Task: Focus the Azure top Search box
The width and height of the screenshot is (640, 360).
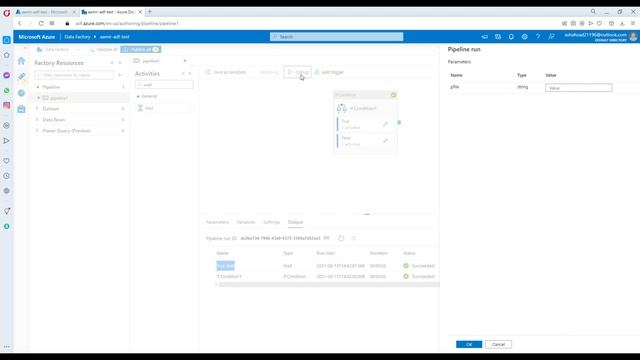Action: click(x=336, y=37)
